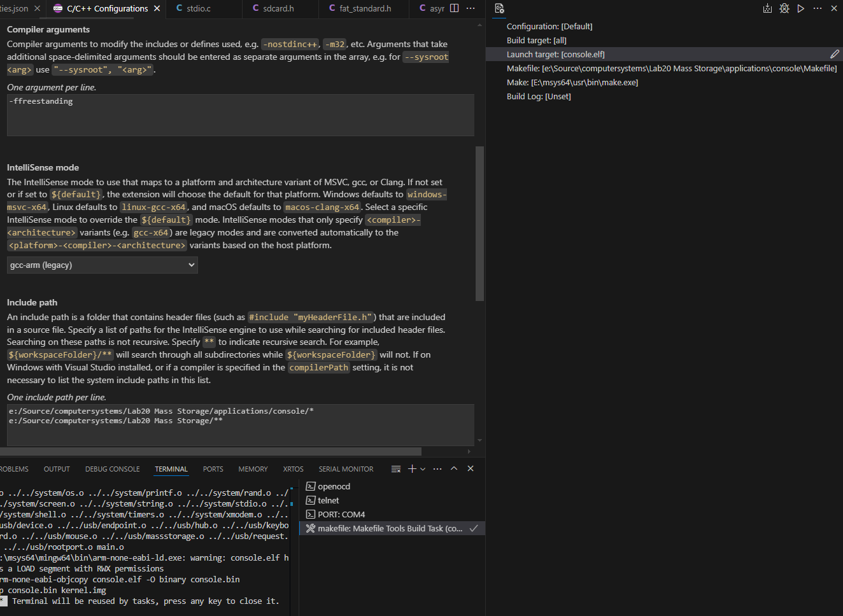Image resolution: width=843 pixels, height=616 pixels.
Task: Select 'Build target: [all]' row
Action: coord(664,40)
